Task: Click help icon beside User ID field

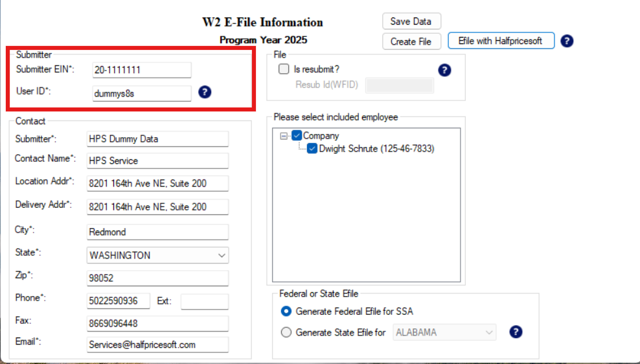Action: click(205, 92)
